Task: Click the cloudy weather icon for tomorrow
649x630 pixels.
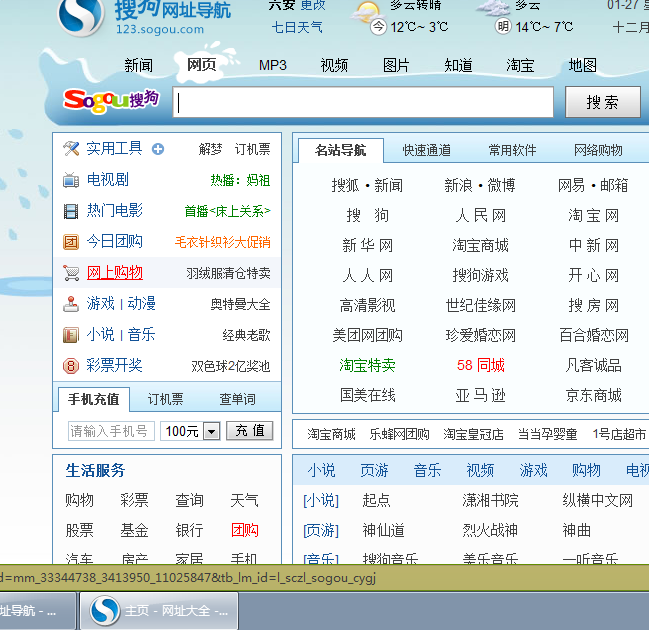Action: (493, 8)
